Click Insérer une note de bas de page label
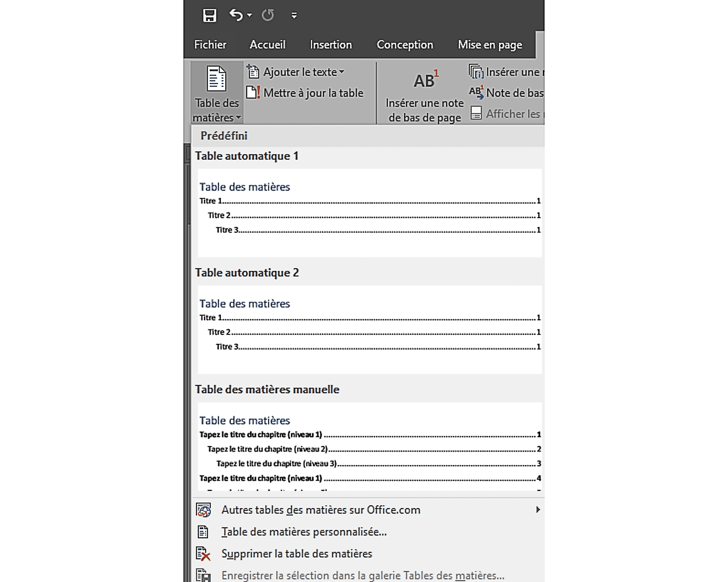Viewport: 728px width, 582px height. pos(424,111)
